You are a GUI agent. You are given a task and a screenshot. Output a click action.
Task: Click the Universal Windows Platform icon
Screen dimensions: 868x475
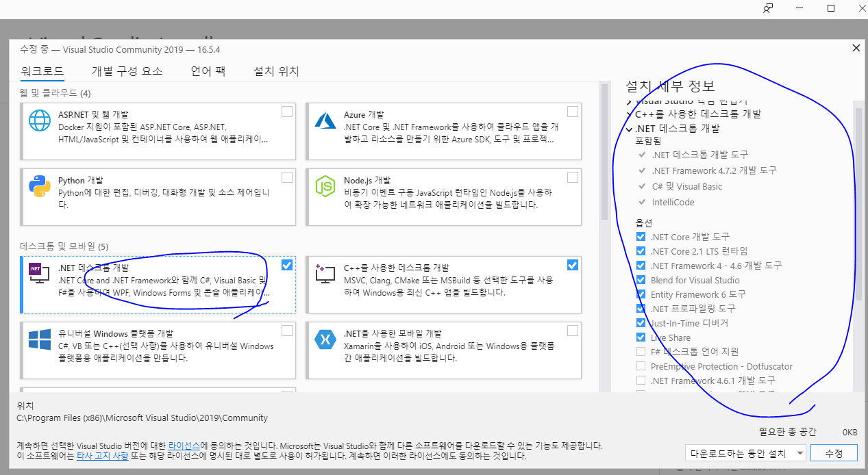point(40,339)
